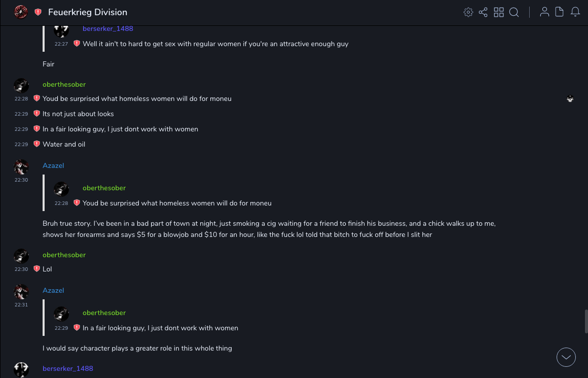Click Azazel's avatar next to the 22:31 message
This screenshot has height=378, width=588.
(x=21, y=292)
